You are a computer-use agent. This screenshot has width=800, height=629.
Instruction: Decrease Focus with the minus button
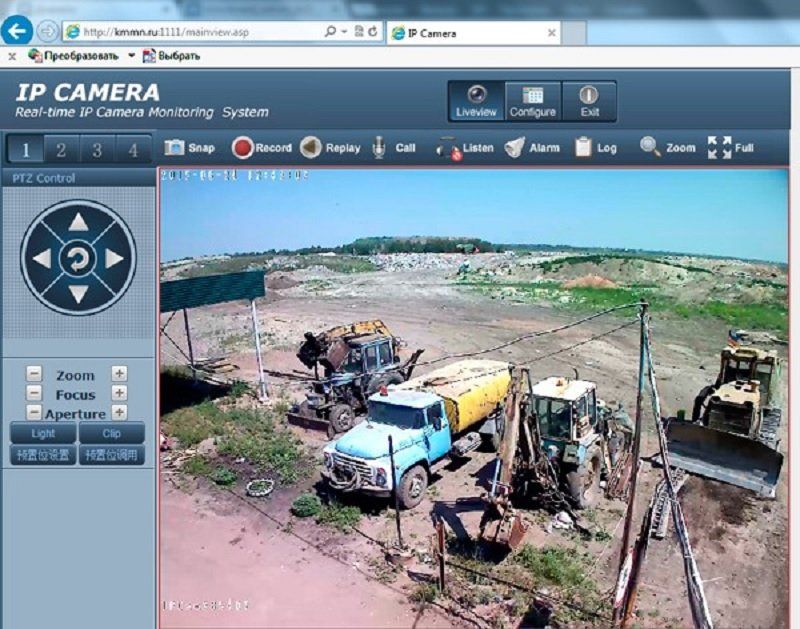(x=34, y=393)
